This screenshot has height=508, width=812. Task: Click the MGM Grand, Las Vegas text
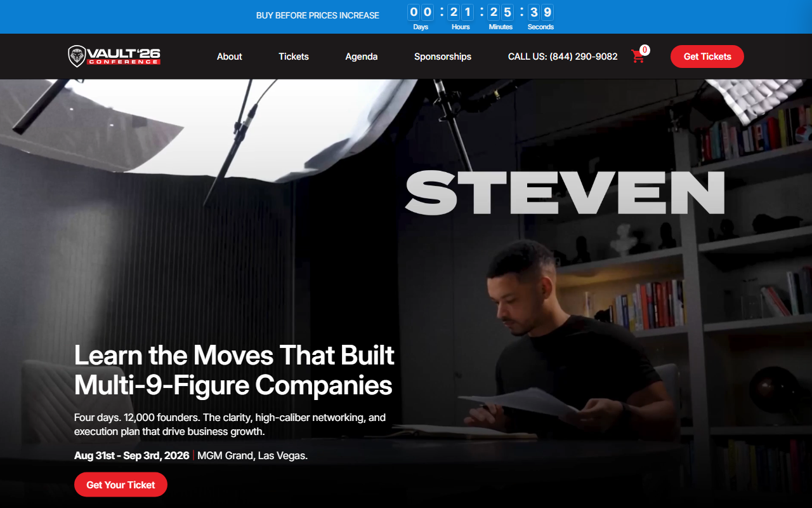[x=252, y=455]
